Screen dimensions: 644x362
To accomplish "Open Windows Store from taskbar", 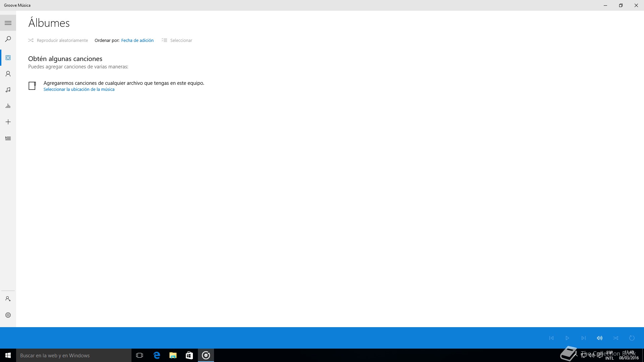I will 189,355.
